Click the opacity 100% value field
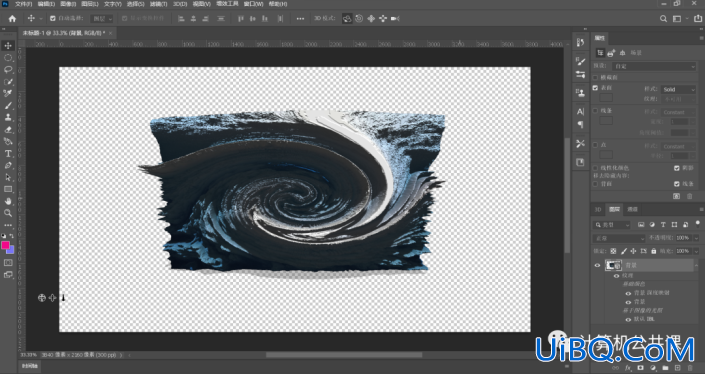This screenshot has height=374, width=705. 683,238
